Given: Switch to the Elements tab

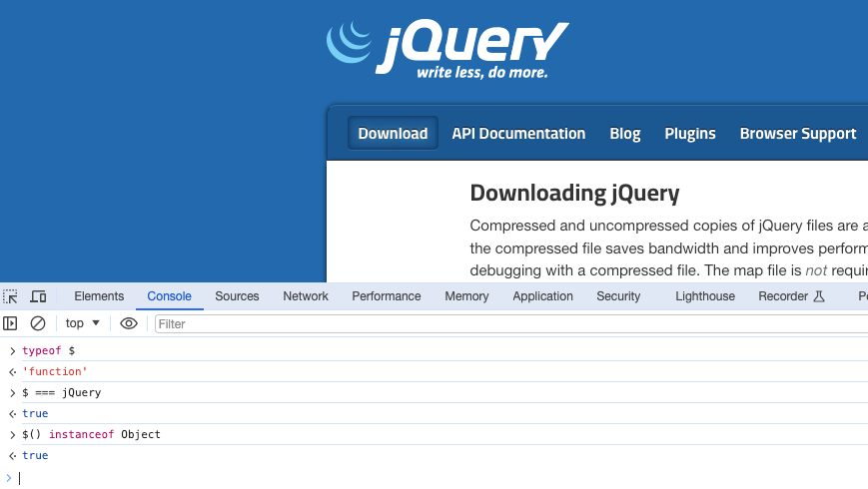Looking at the screenshot, I should point(99,296).
